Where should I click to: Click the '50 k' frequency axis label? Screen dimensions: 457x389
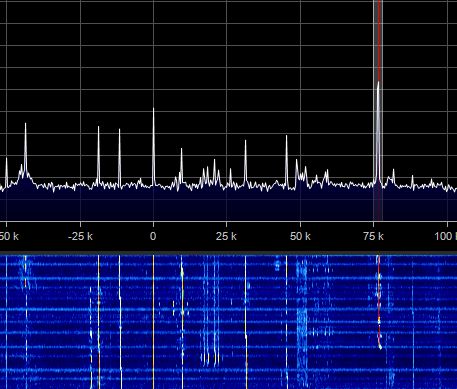point(300,236)
